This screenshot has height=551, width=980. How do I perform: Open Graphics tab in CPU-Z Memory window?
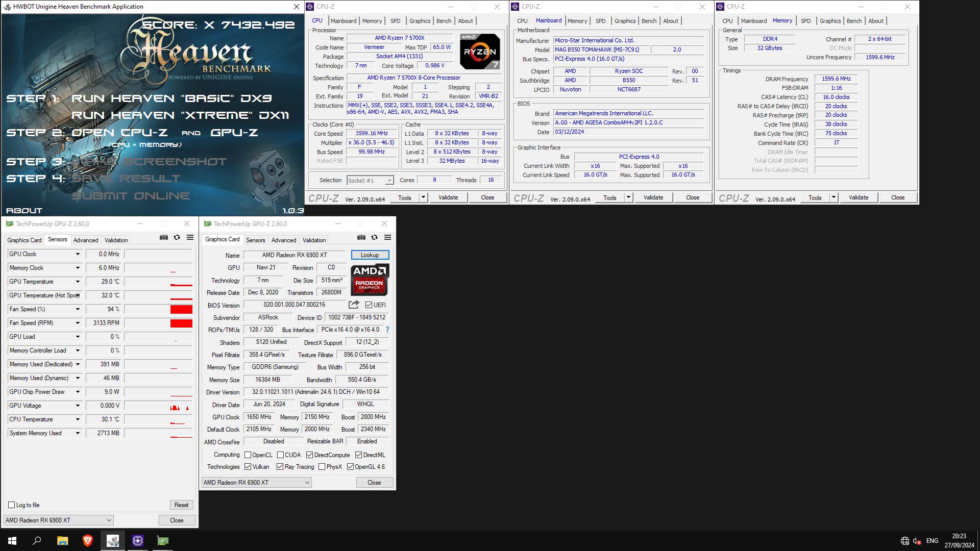(830, 21)
